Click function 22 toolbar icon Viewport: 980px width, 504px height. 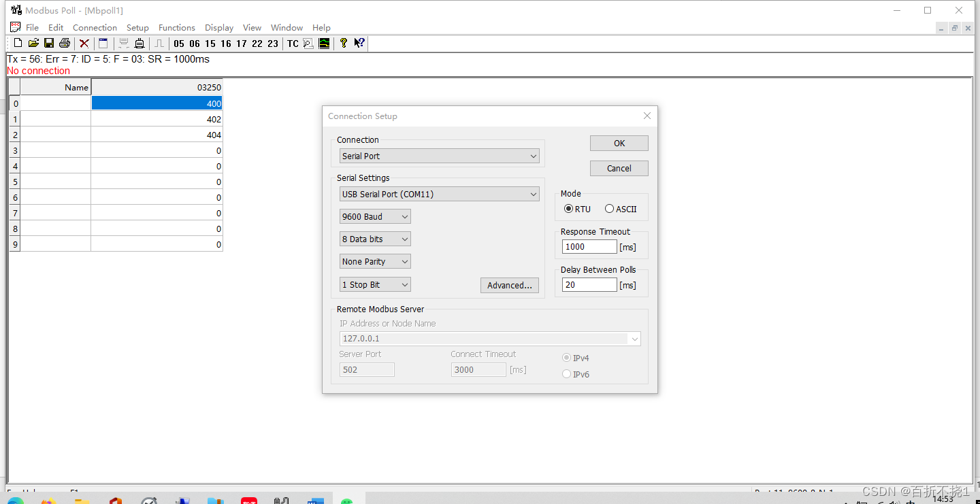click(257, 43)
